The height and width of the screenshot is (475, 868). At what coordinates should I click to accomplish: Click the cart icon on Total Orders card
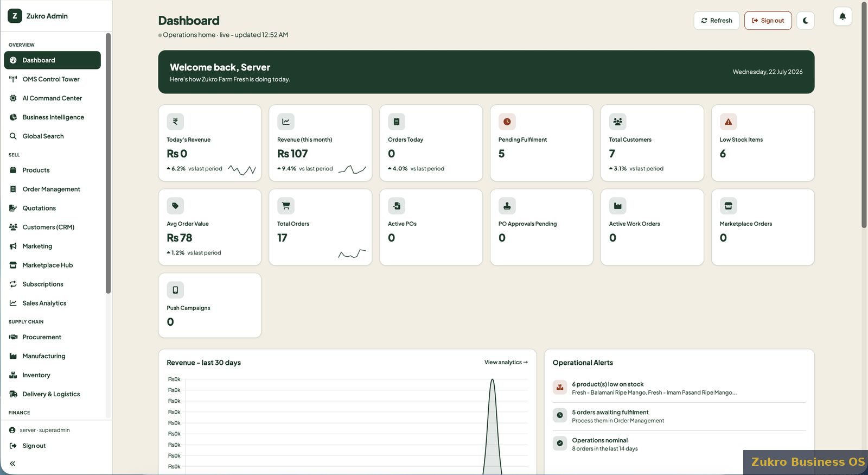[286, 206]
